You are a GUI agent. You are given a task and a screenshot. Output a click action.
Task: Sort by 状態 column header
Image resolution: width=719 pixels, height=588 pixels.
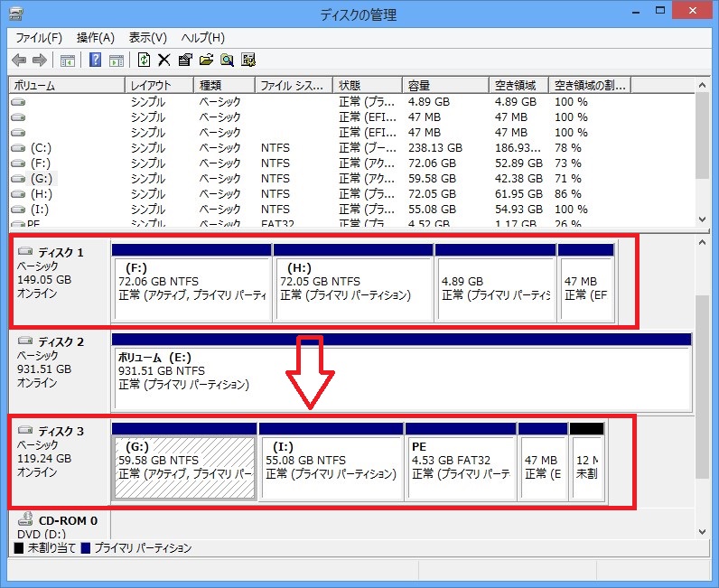pyautogui.click(x=368, y=85)
